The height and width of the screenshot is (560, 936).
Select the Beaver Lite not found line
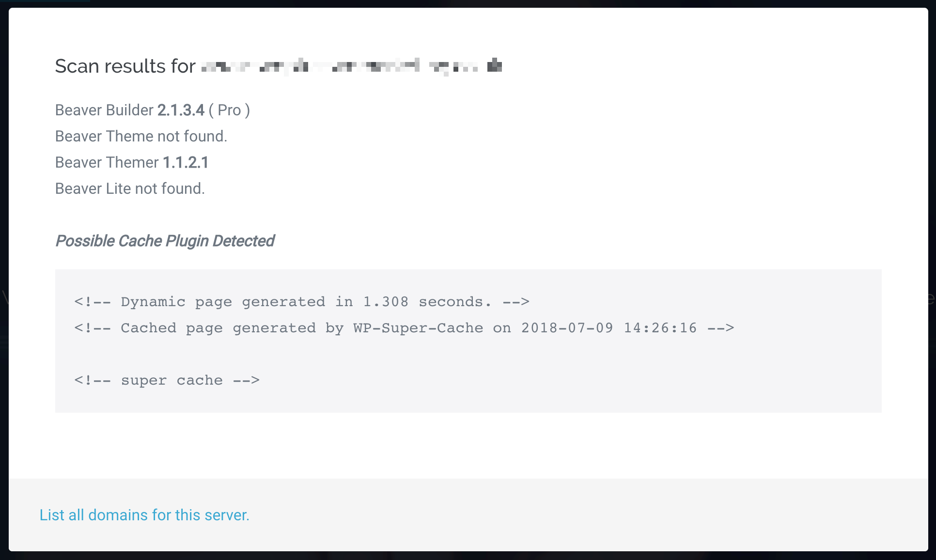coord(130,188)
